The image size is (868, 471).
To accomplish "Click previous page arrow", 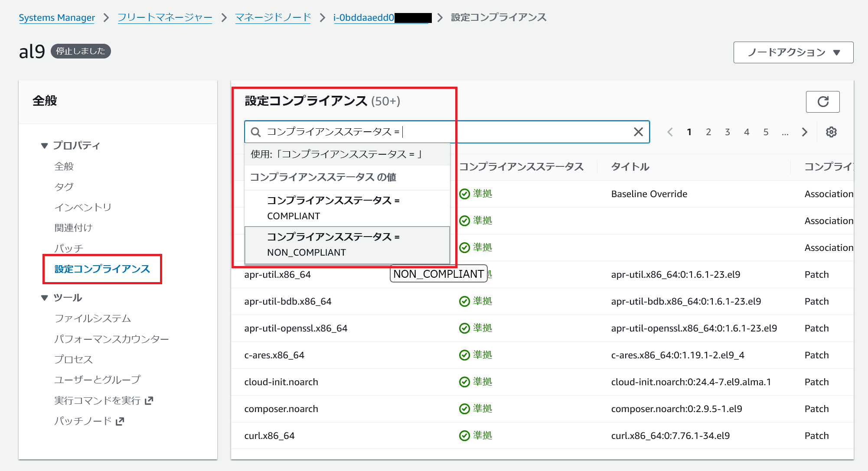I will click(670, 132).
